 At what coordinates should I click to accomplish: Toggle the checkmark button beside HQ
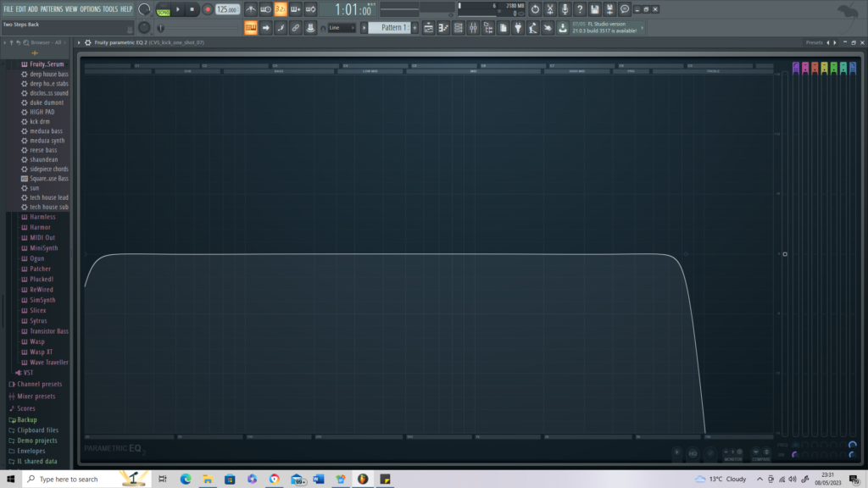point(710,454)
